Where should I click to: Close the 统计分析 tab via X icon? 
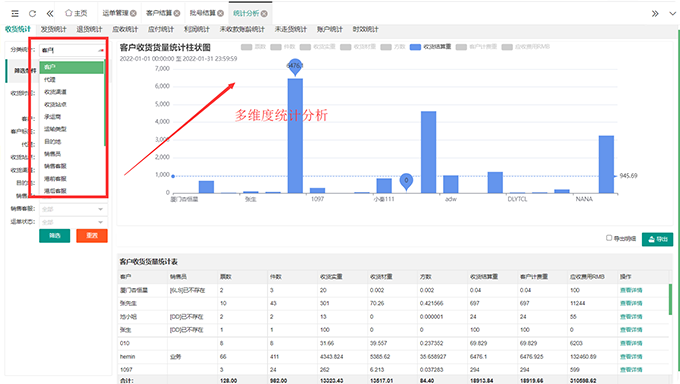click(x=264, y=13)
